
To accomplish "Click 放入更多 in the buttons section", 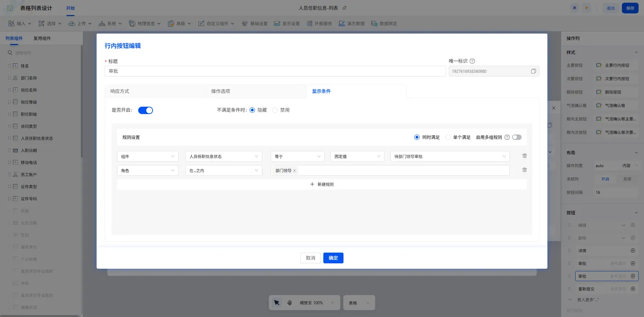I will coord(588,300).
